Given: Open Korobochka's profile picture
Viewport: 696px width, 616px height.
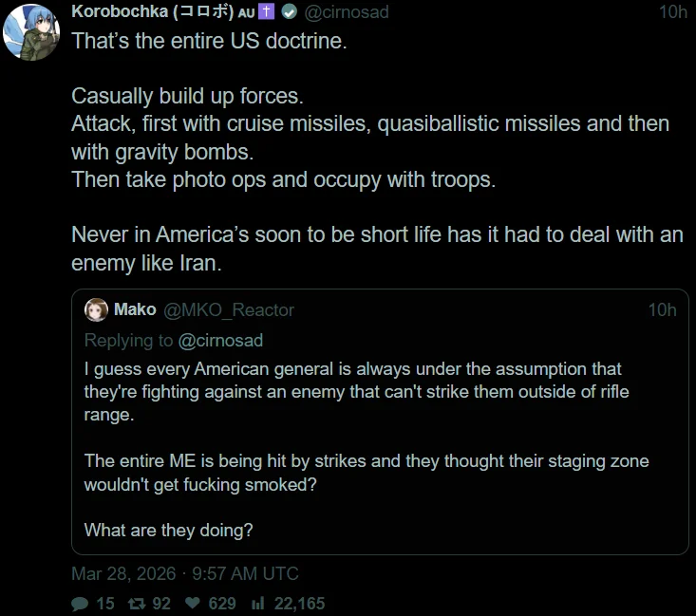Looking at the screenshot, I should point(32,30).
